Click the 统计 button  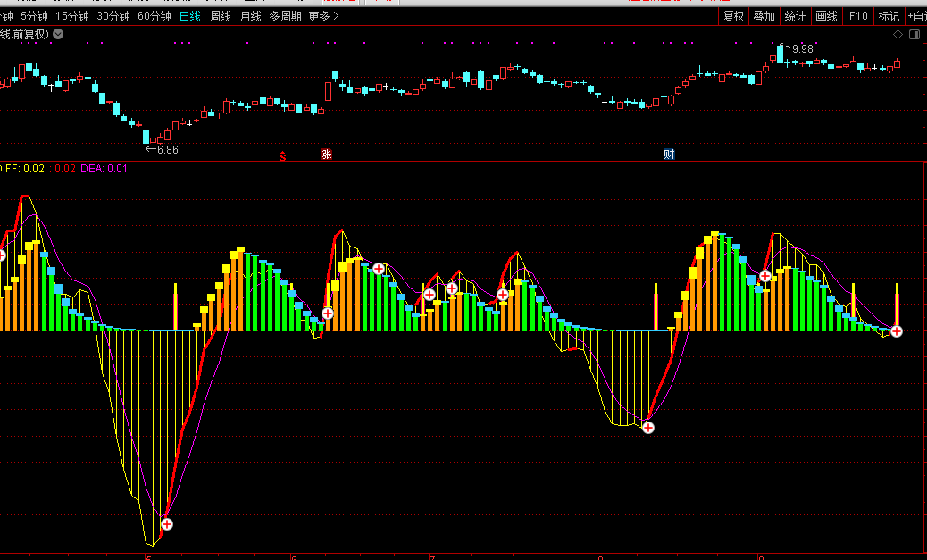pos(794,16)
